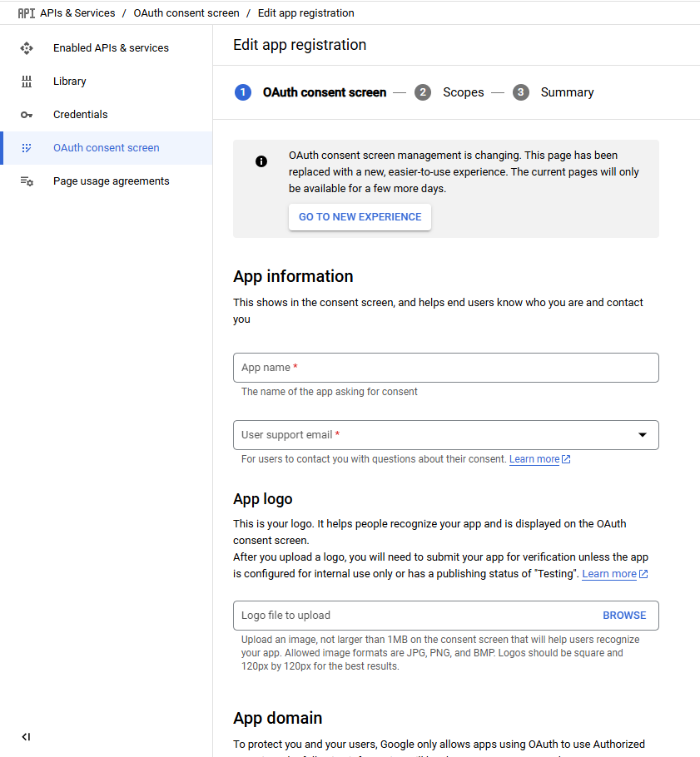Open the User support email dropdown
The height and width of the screenshot is (757, 700).
click(x=446, y=435)
